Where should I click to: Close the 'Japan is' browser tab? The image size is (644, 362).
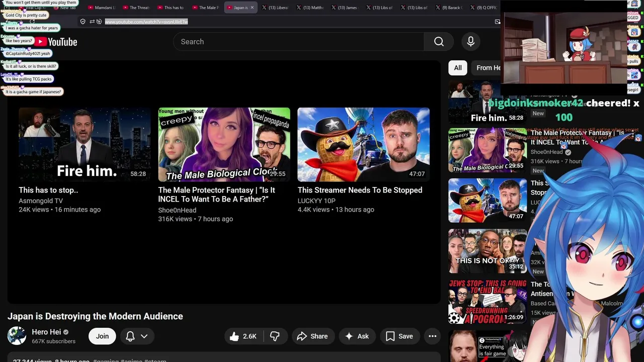(x=252, y=8)
